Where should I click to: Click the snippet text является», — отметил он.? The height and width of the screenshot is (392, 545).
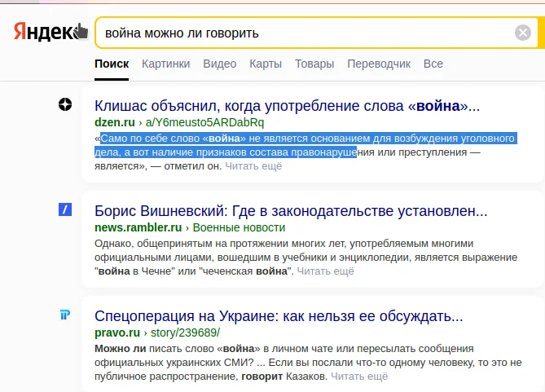(158, 166)
